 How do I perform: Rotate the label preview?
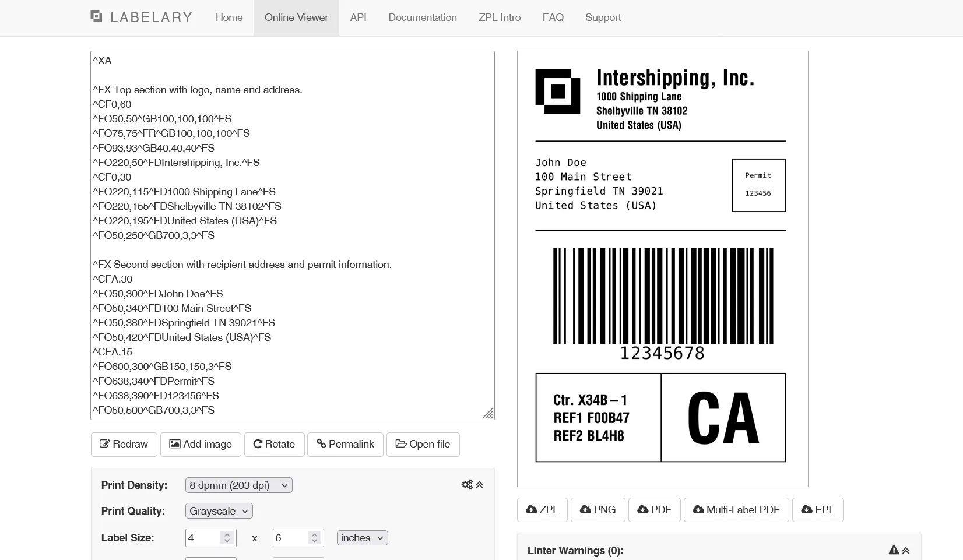coord(274,444)
